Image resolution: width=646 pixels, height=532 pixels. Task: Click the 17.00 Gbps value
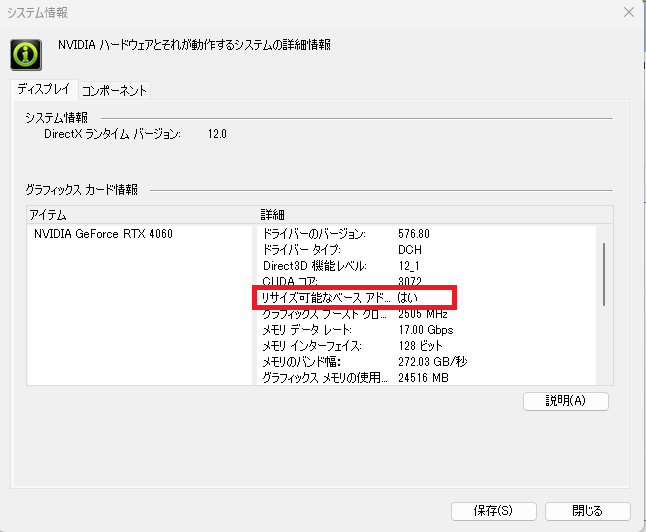(x=426, y=330)
